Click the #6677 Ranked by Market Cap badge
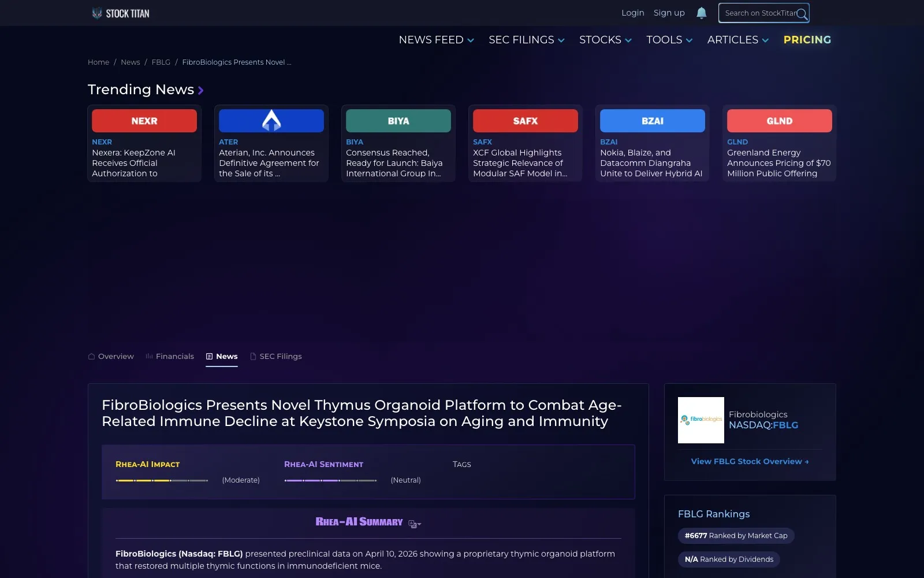924x578 pixels. pyautogui.click(x=736, y=536)
